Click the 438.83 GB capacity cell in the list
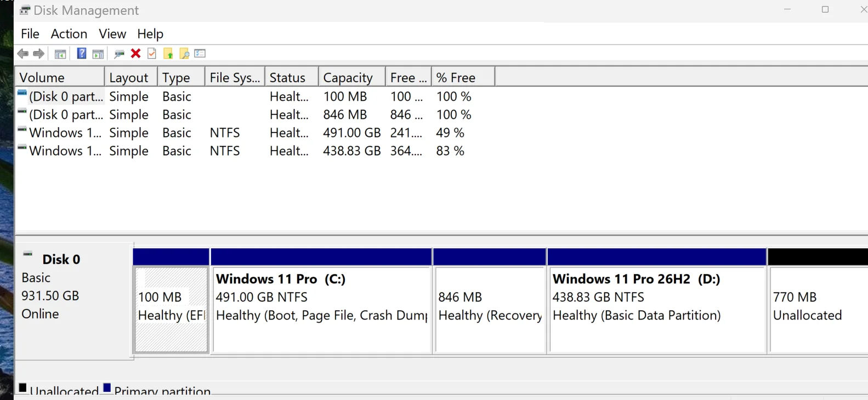Viewport: 868px width, 400px height. pyautogui.click(x=352, y=151)
